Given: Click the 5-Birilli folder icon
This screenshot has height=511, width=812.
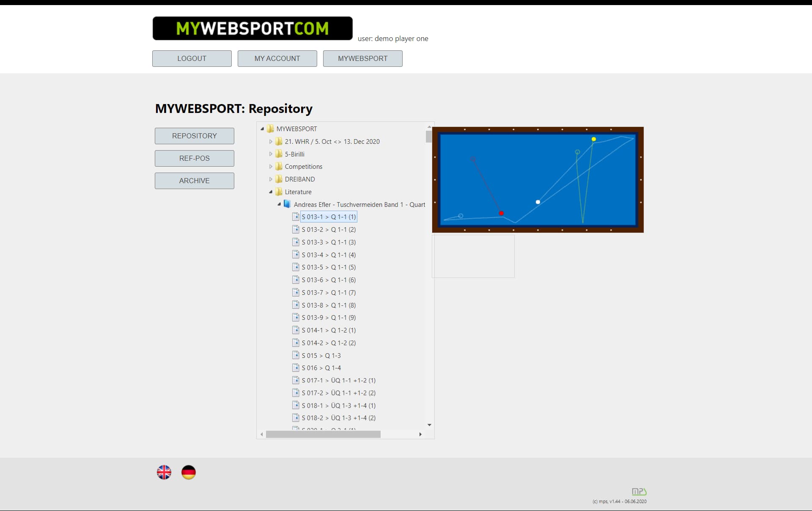Looking at the screenshot, I should (279, 154).
